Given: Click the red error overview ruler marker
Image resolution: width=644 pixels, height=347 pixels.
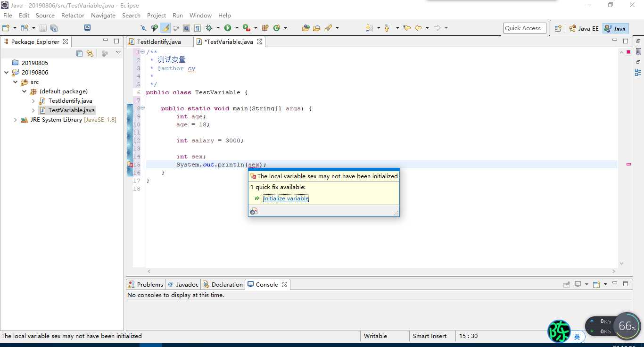Looking at the screenshot, I should [x=628, y=165].
